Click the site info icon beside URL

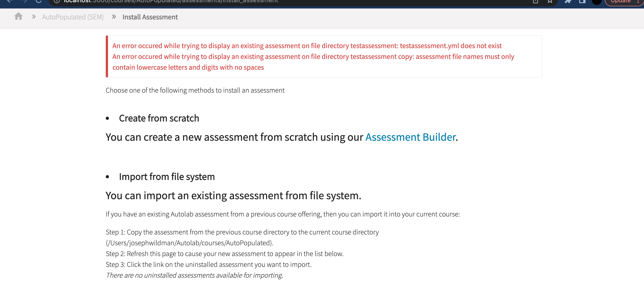point(57,1)
